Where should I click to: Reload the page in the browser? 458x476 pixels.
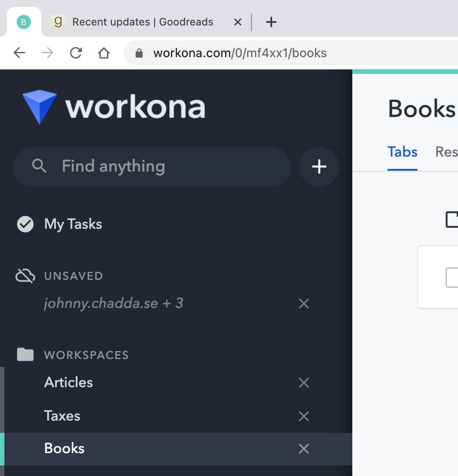pos(76,53)
